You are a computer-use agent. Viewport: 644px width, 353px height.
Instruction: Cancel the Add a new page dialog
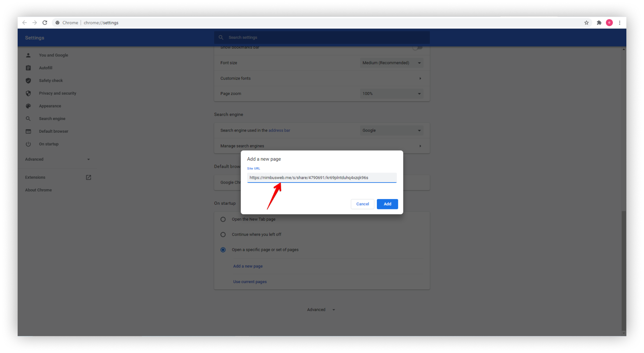pyautogui.click(x=362, y=204)
